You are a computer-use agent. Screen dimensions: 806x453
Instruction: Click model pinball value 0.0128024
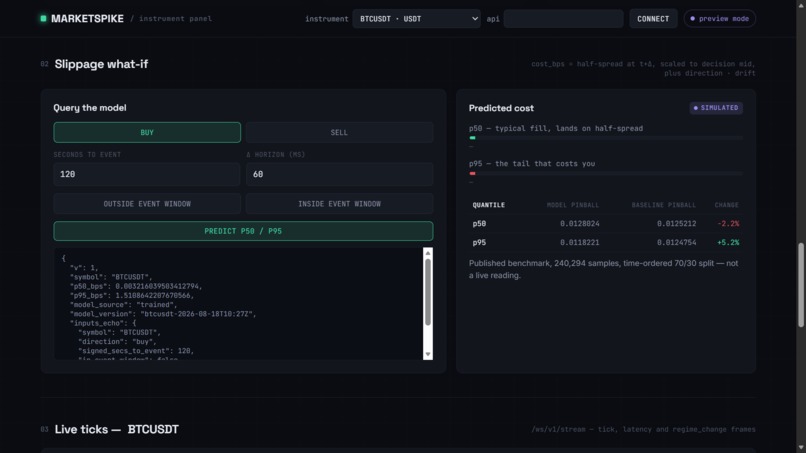pos(579,224)
